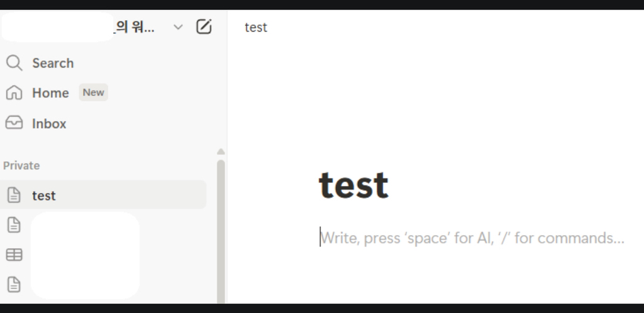Open the workspace switcher chevron
This screenshot has width=644, height=313.
[x=178, y=27]
